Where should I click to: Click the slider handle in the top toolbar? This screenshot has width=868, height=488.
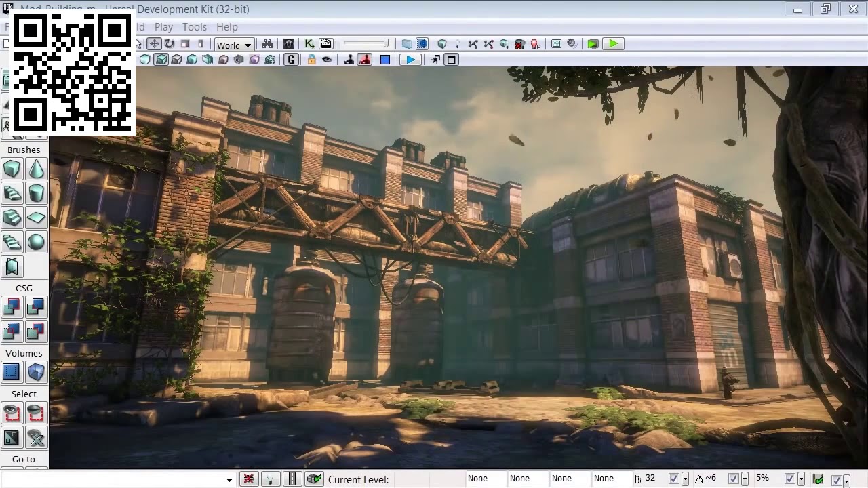click(386, 44)
